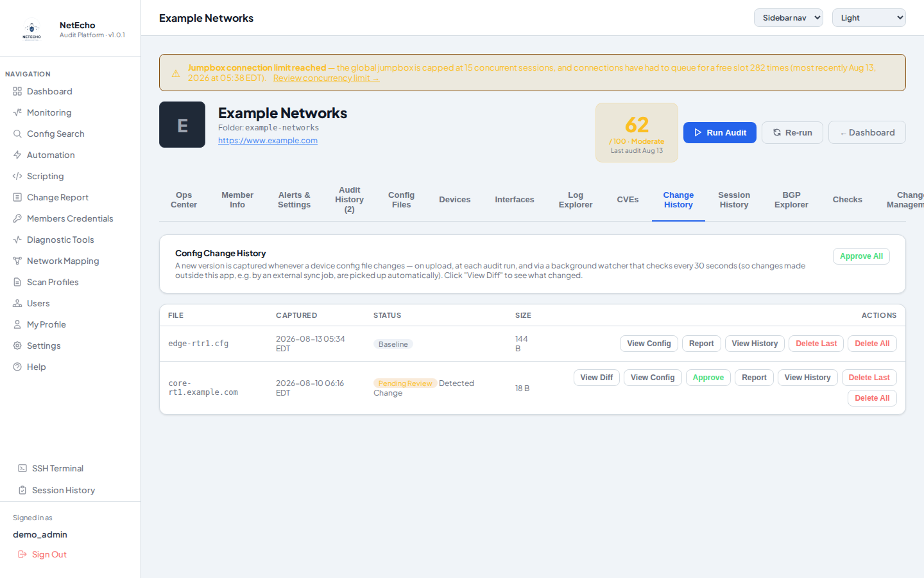The width and height of the screenshot is (924, 578).
Task: Click the Members Credentials key icon
Action: [x=17, y=218]
